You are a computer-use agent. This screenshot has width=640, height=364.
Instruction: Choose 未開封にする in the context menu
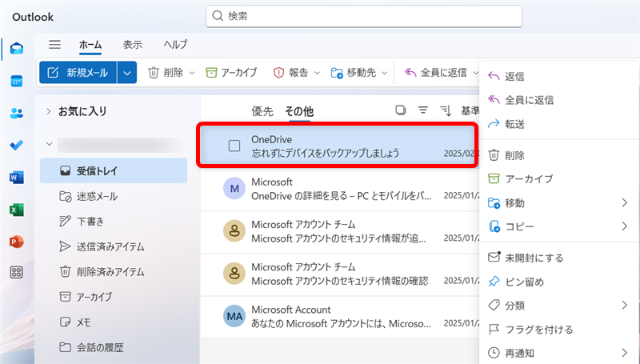pos(558,258)
